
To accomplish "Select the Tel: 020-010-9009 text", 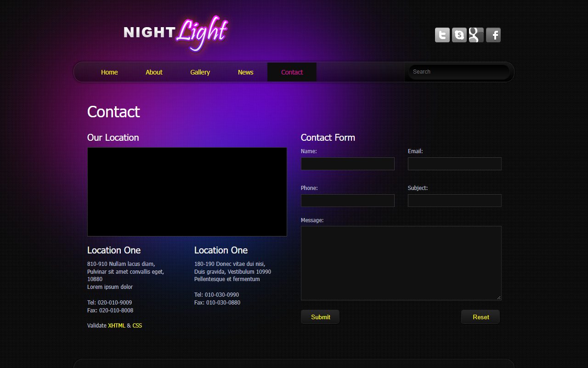I will (x=109, y=303).
